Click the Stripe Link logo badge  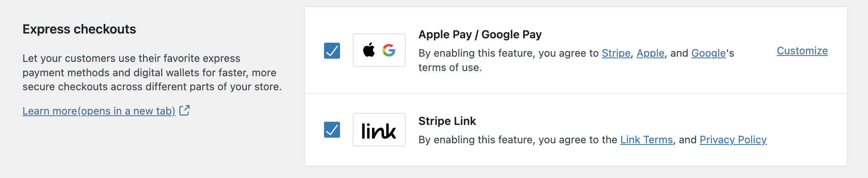[379, 130]
